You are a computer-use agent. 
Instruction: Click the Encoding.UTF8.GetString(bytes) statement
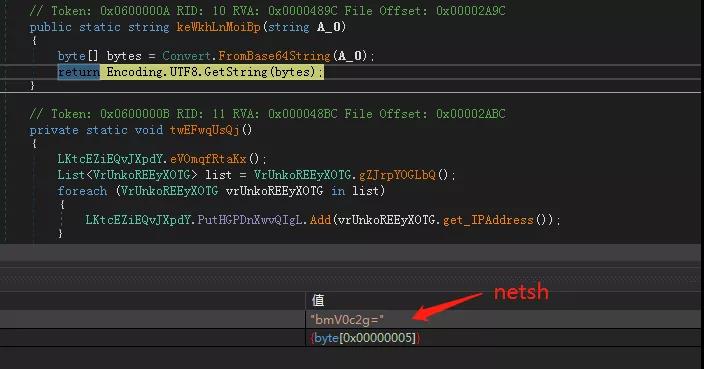(x=214, y=72)
